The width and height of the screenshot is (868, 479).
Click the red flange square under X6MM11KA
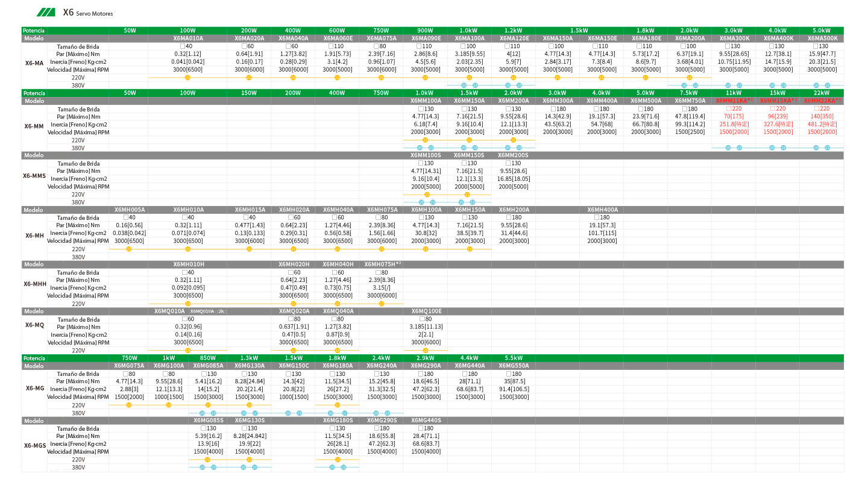729,109
